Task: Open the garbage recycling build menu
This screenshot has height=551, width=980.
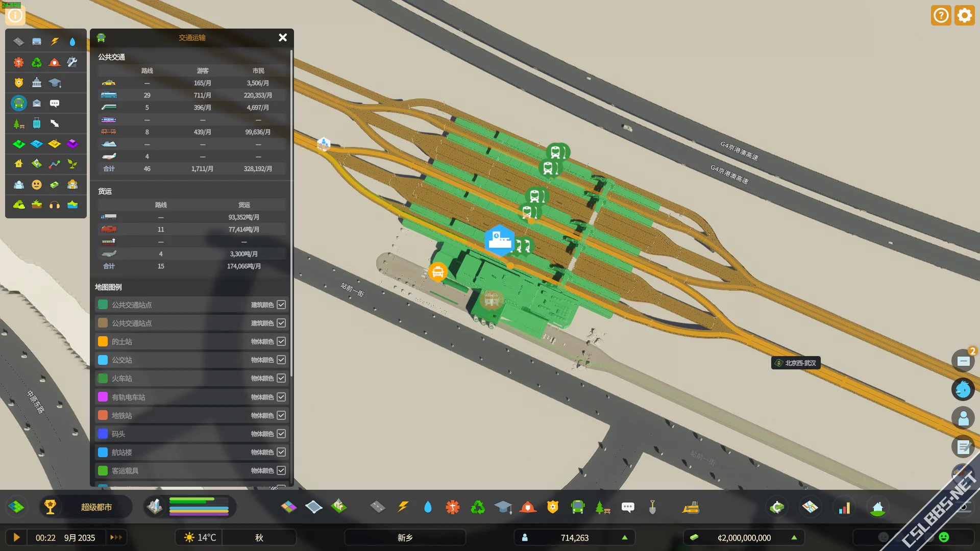Action: coord(478,507)
